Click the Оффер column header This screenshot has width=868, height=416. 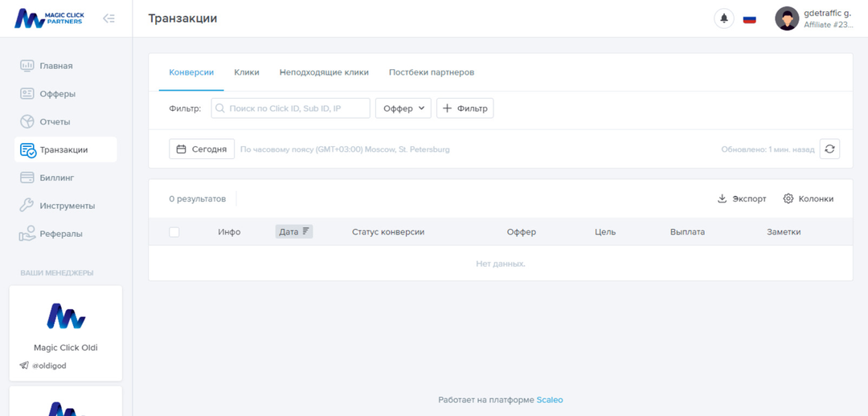pyautogui.click(x=522, y=232)
